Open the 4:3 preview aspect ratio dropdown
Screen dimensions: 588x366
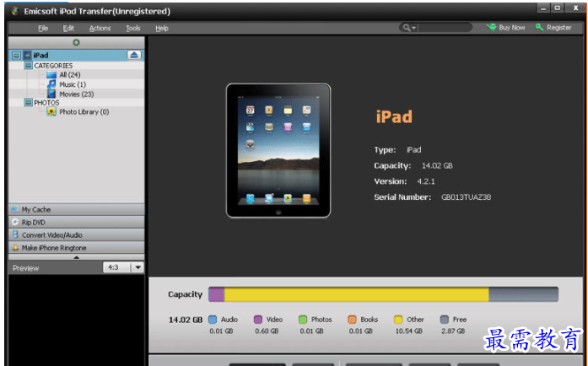point(138,267)
